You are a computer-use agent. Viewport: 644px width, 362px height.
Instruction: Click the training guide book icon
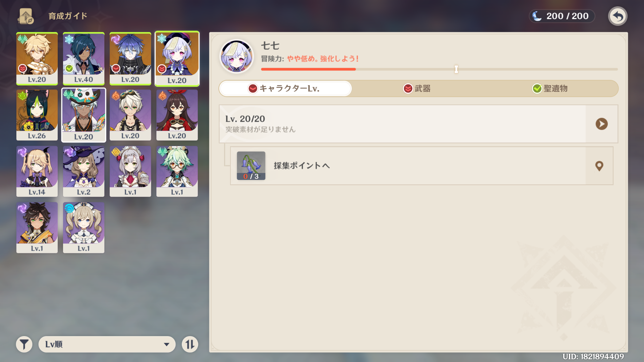tap(26, 16)
